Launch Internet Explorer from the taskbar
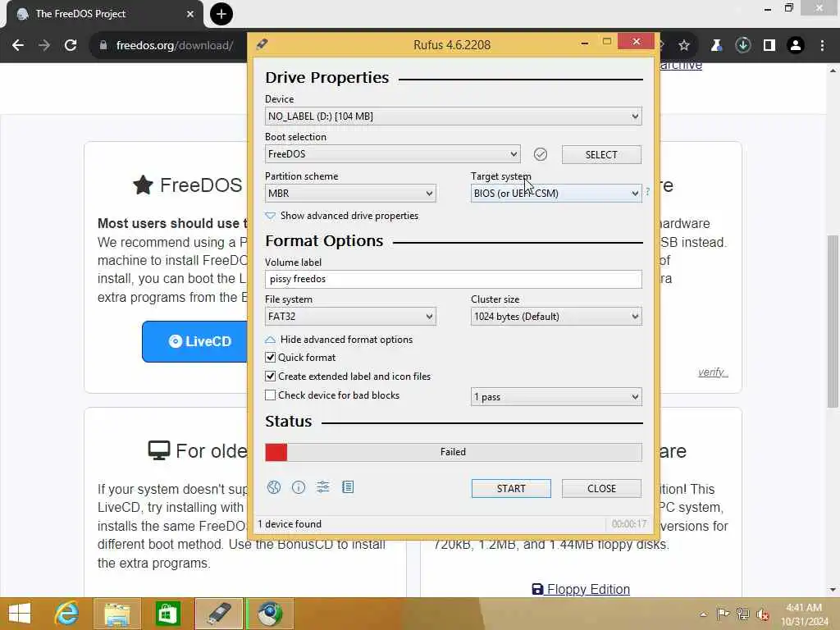The width and height of the screenshot is (840, 630). pos(67,614)
